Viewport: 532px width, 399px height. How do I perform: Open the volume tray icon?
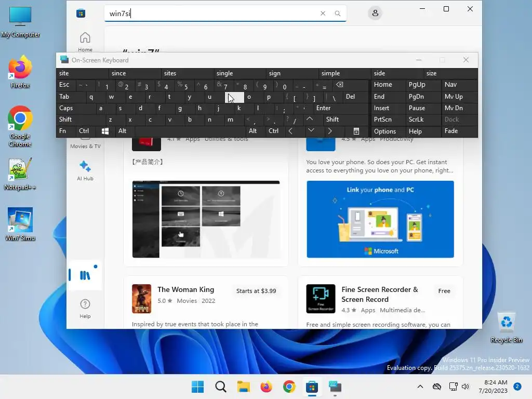[x=465, y=387]
